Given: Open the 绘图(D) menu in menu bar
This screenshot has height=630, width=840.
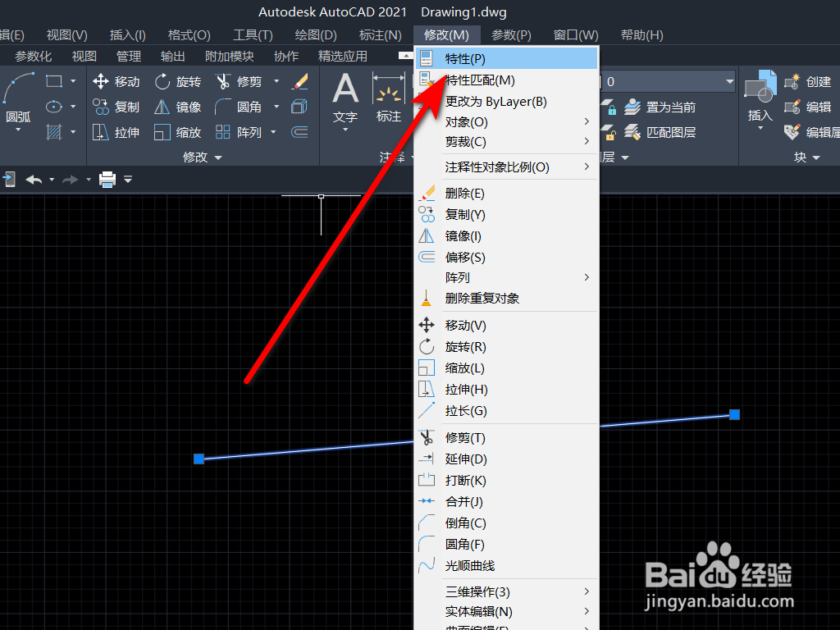Looking at the screenshot, I should (x=316, y=34).
